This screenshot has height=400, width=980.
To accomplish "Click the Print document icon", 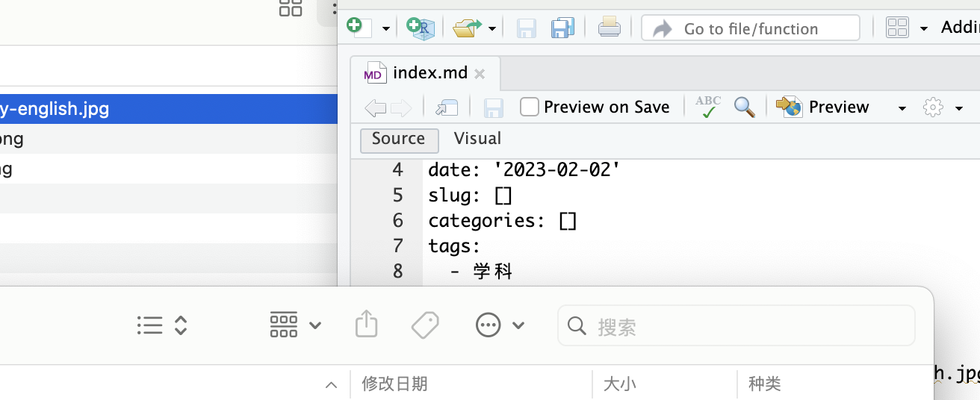I will (609, 28).
